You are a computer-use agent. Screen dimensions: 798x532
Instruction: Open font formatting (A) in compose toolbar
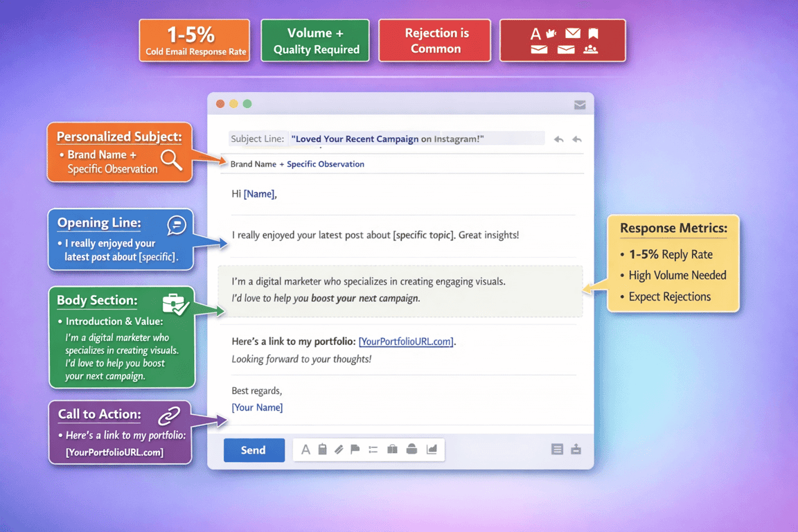point(305,450)
